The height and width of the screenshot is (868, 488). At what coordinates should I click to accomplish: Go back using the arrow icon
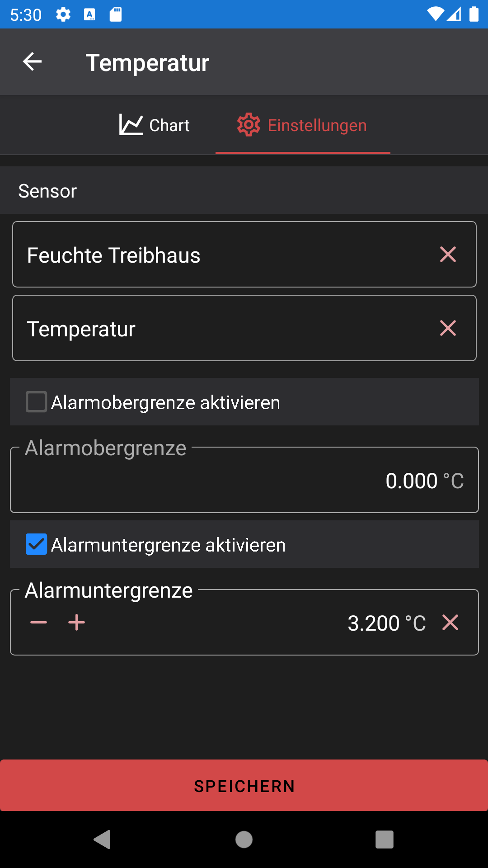coord(32,62)
